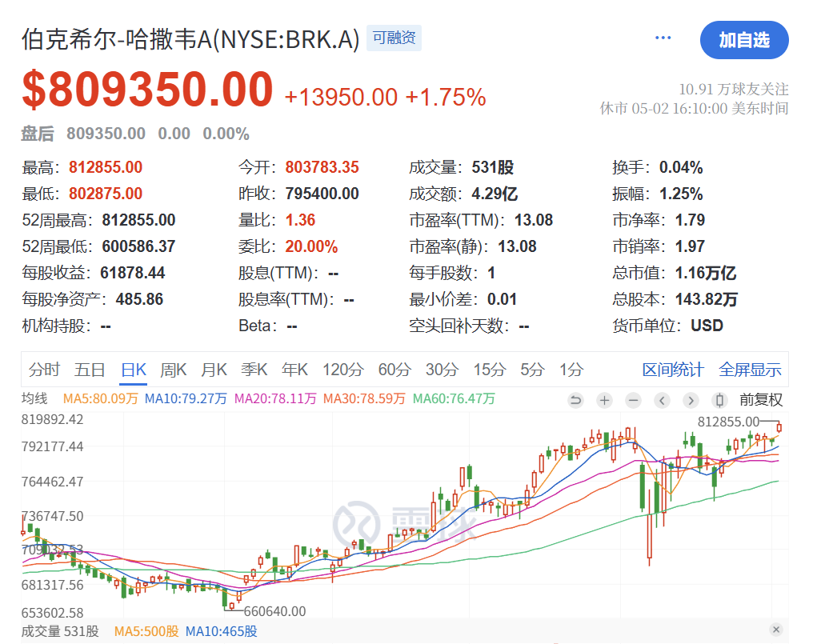Open the 月K monthly chart tab
Viewport: 817px width, 644px height.
[x=213, y=370]
